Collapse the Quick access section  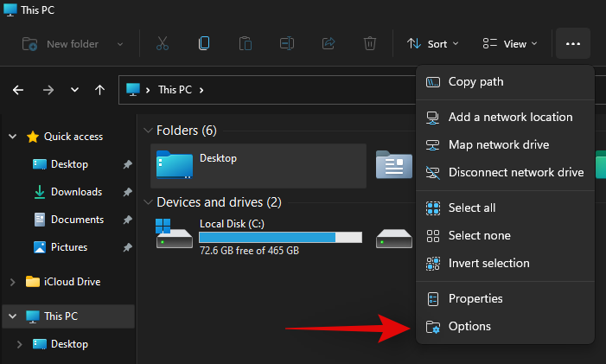[x=12, y=137]
